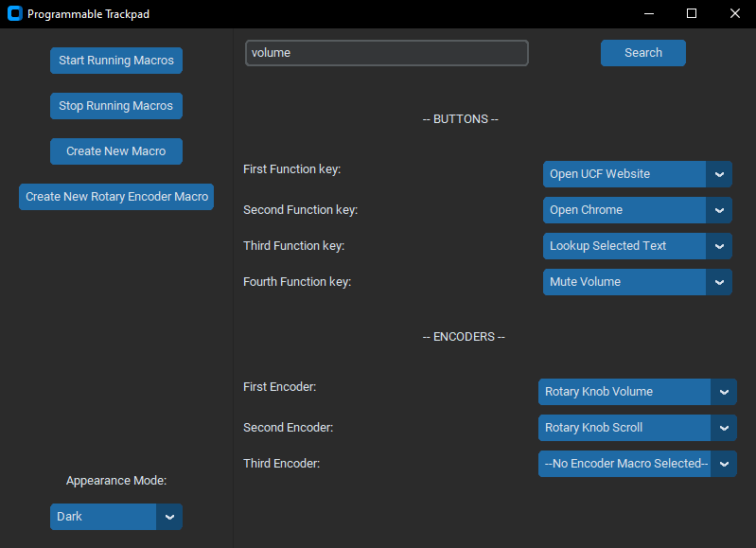Screen dimensions: 756x548
Task: Maximize the Programmable Trackpad window
Action: tap(692, 14)
